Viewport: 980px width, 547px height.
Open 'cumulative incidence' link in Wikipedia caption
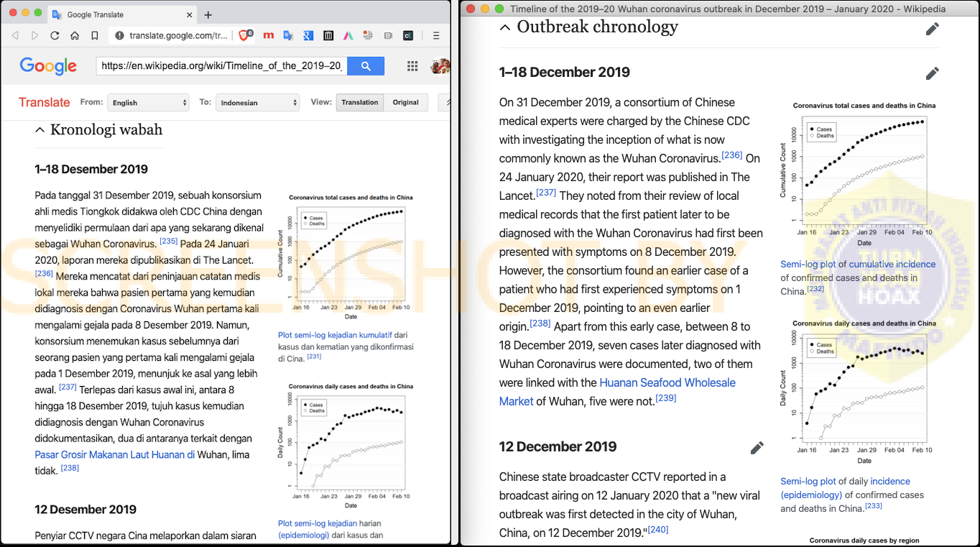coord(891,264)
